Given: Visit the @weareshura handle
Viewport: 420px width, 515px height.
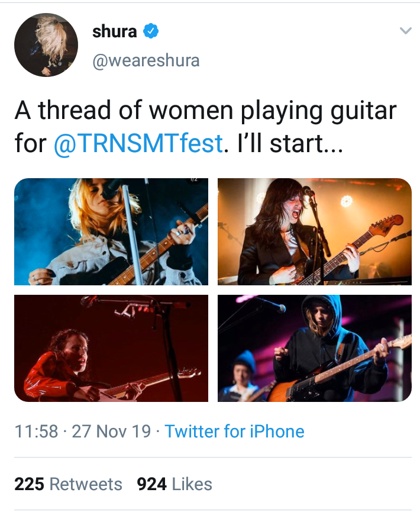Looking at the screenshot, I should [x=146, y=60].
